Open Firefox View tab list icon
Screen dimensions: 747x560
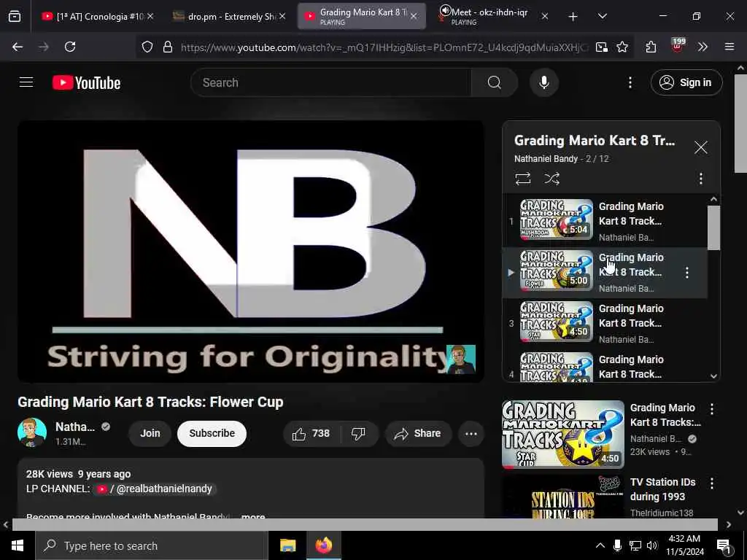15,17
